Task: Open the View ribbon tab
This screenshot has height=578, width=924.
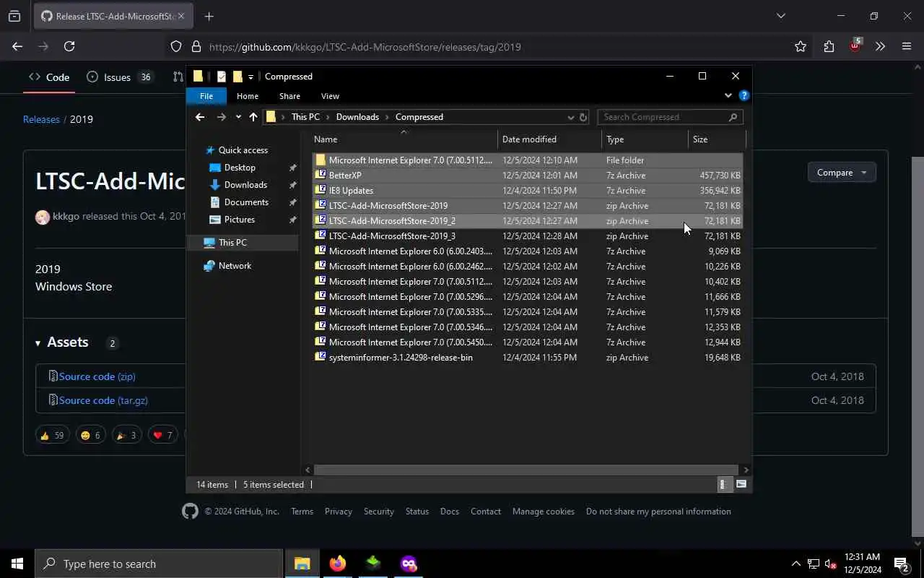Action: (x=330, y=96)
